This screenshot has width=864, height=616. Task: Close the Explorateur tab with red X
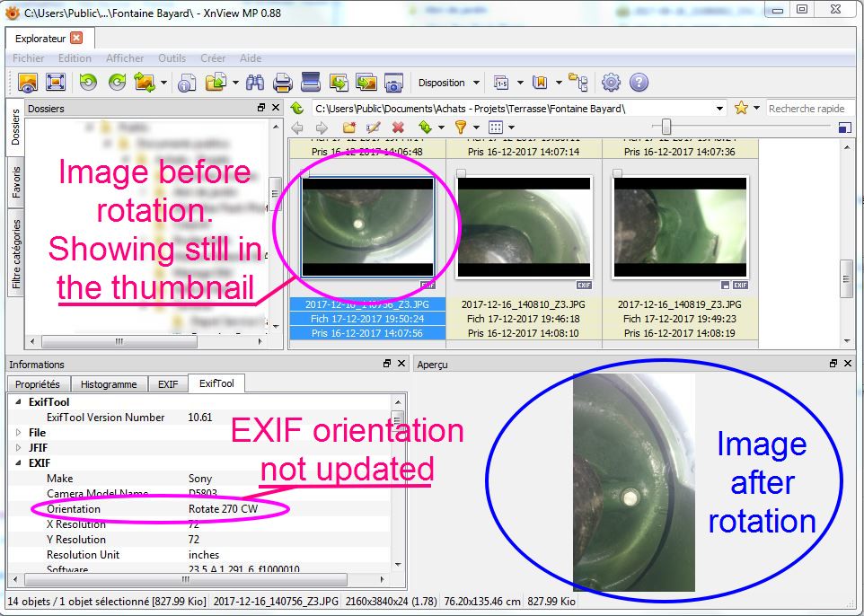pyautogui.click(x=77, y=38)
